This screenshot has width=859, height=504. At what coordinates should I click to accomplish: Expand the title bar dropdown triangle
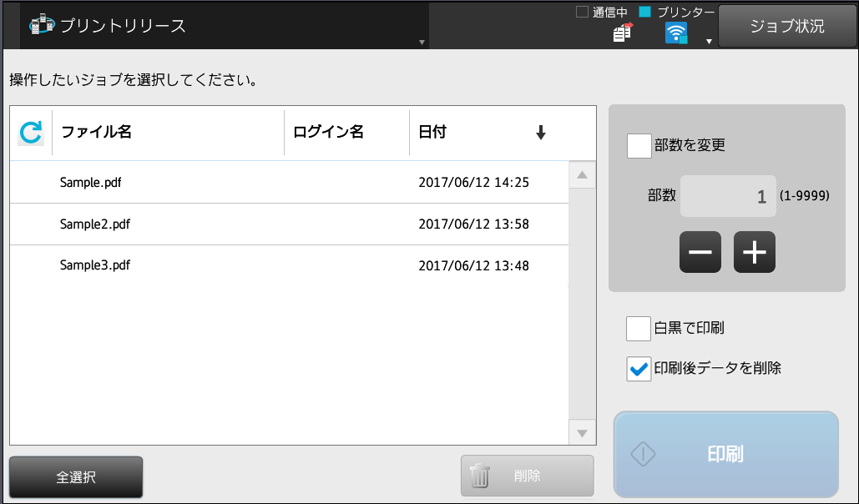(422, 43)
